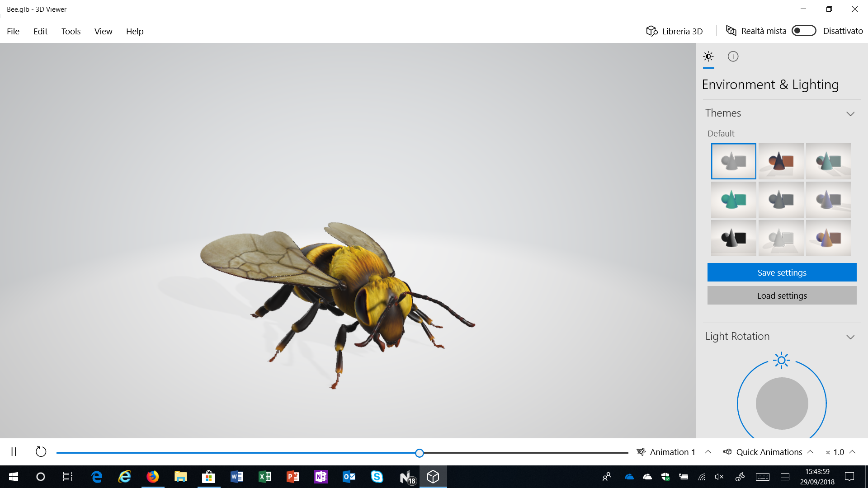This screenshot has height=488, width=868.
Task: Open the Windows Start menu
Action: [x=14, y=477]
